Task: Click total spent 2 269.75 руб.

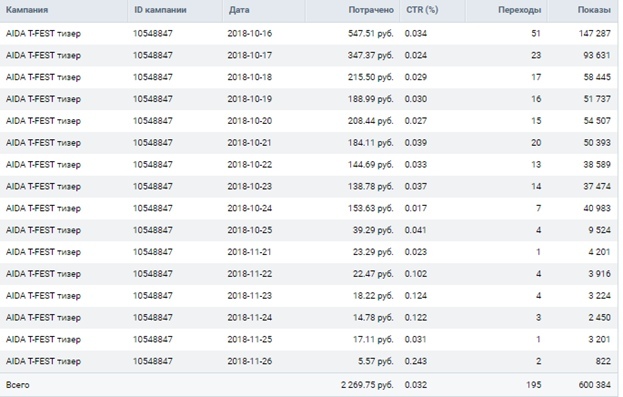Action: (x=367, y=385)
